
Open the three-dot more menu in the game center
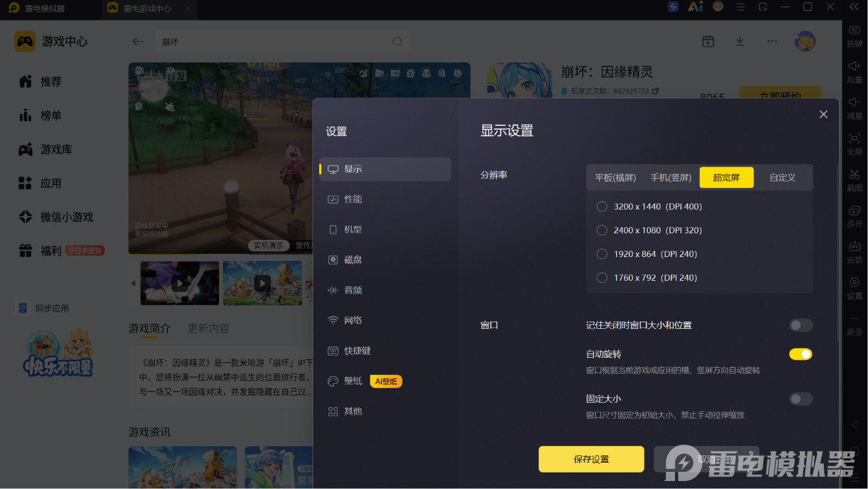(772, 41)
